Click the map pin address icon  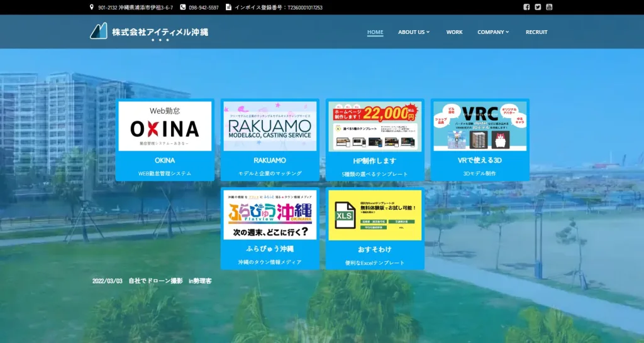[x=92, y=8]
